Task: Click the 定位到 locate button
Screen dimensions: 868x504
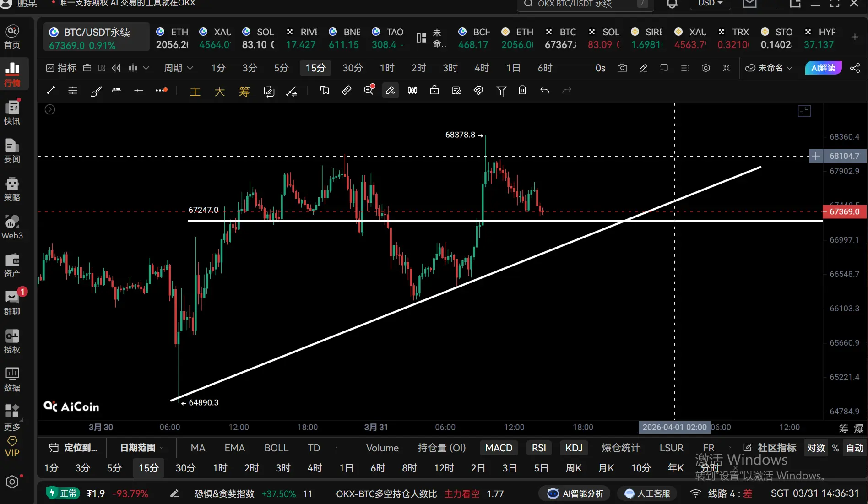Action: pos(73,448)
